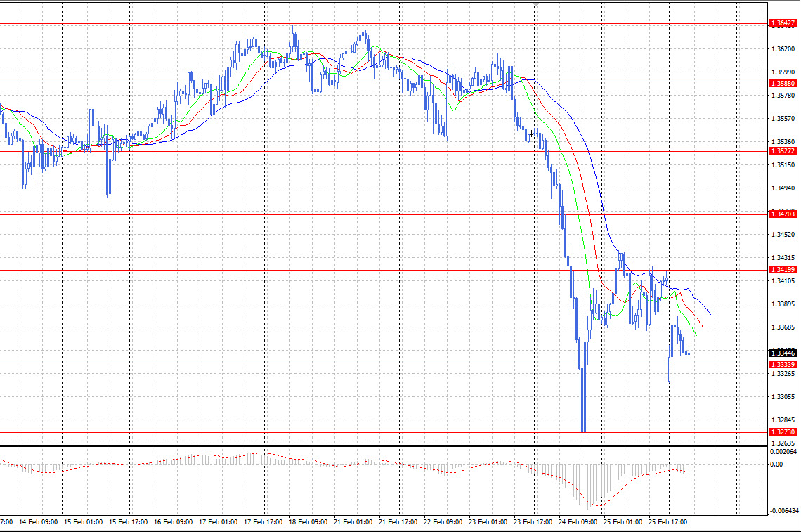The width and height of the screenshot is (801, 532).
Task: Select the indicator scale value -0.006434
Action: coord(784,510)
